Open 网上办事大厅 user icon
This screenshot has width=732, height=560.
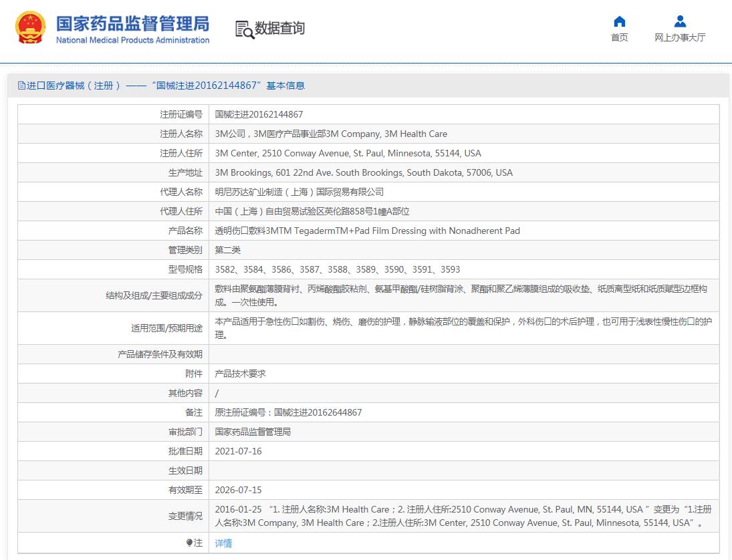(680, 21)
